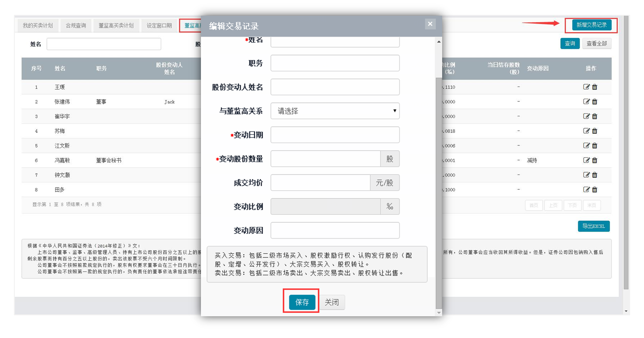
Task: Delete the 田多 row record
Action: [595, 189]
